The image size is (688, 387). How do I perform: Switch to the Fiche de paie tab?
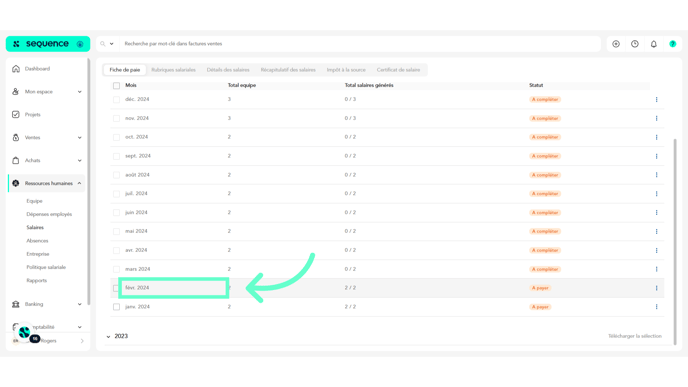coord(125,70)
